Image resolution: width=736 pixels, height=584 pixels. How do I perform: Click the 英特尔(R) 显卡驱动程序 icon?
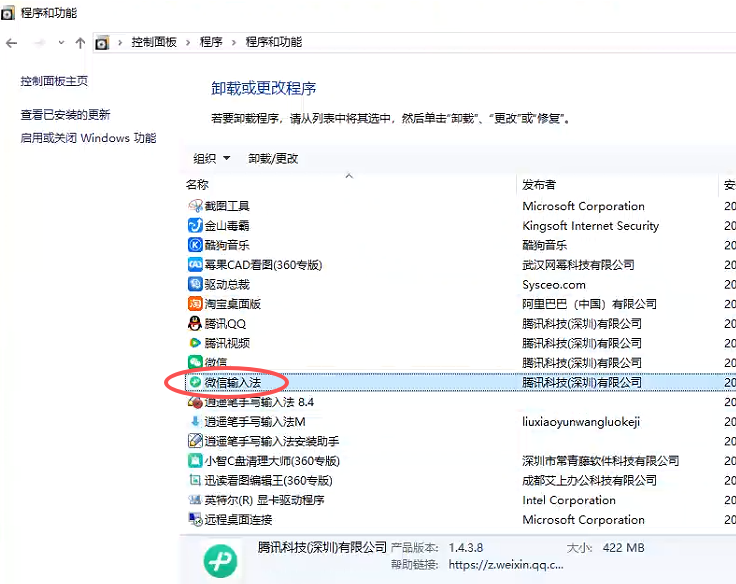195,500
